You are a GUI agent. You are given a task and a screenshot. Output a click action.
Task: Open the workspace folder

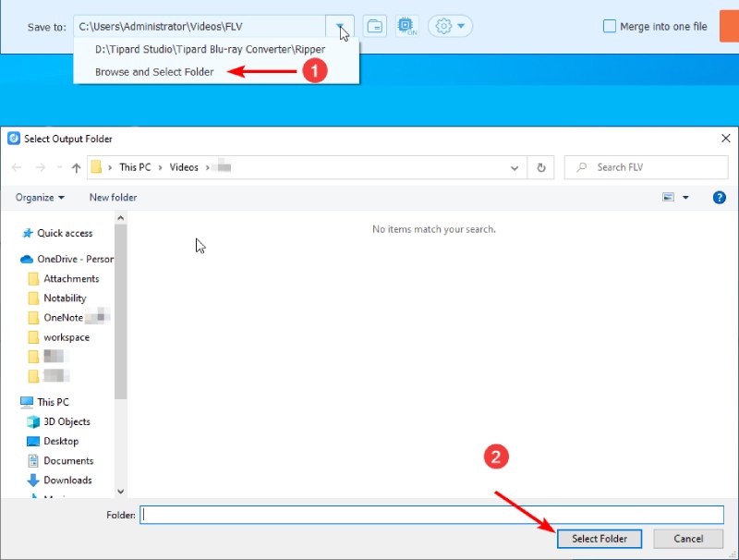[66, 337]
